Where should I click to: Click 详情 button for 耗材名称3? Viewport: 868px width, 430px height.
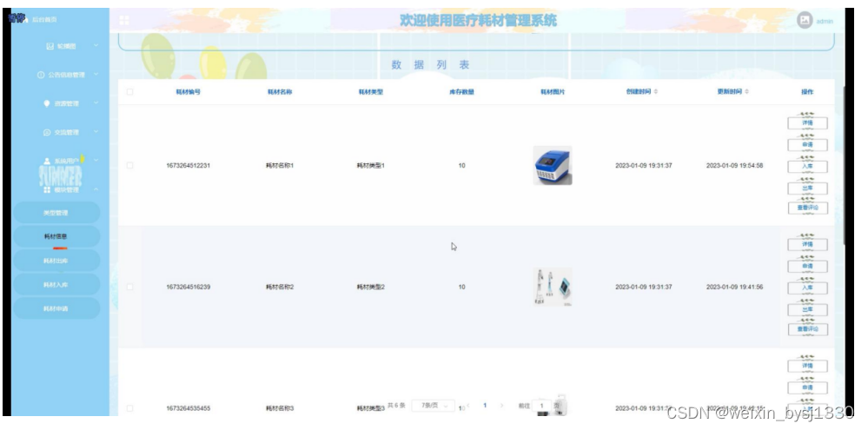point(808,367)
